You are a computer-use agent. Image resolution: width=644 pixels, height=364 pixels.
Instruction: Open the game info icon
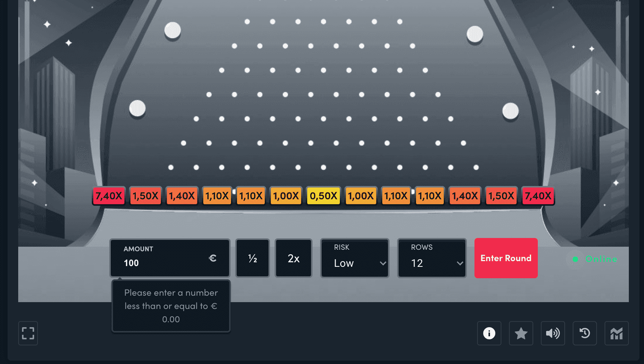pos(489,333)
